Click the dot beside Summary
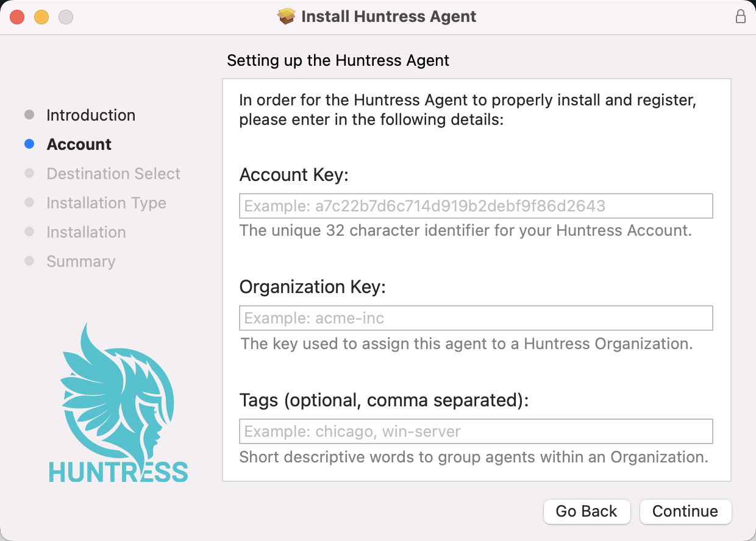 29,261
